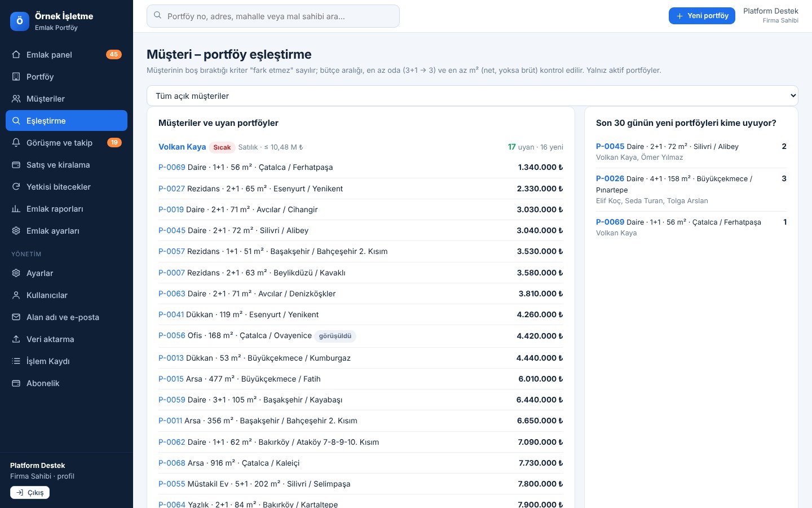Click the price 4.260.000 ₺

tap(540, 314)
